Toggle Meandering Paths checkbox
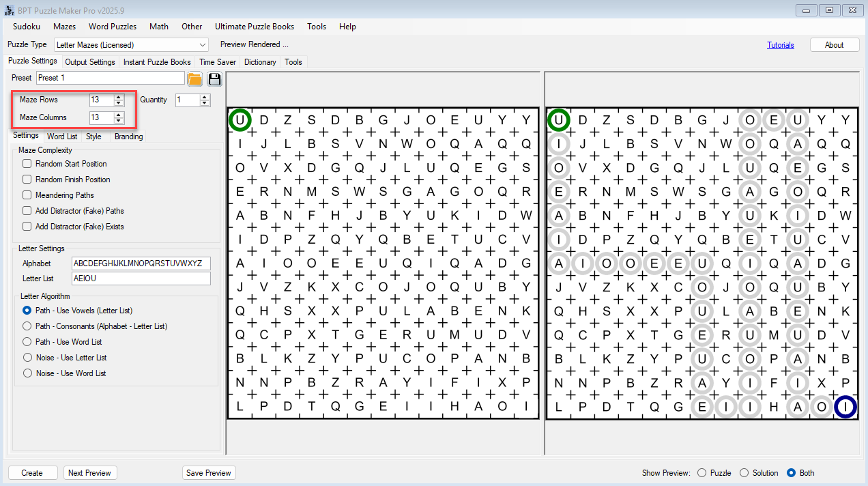 [x=27, y=195]
